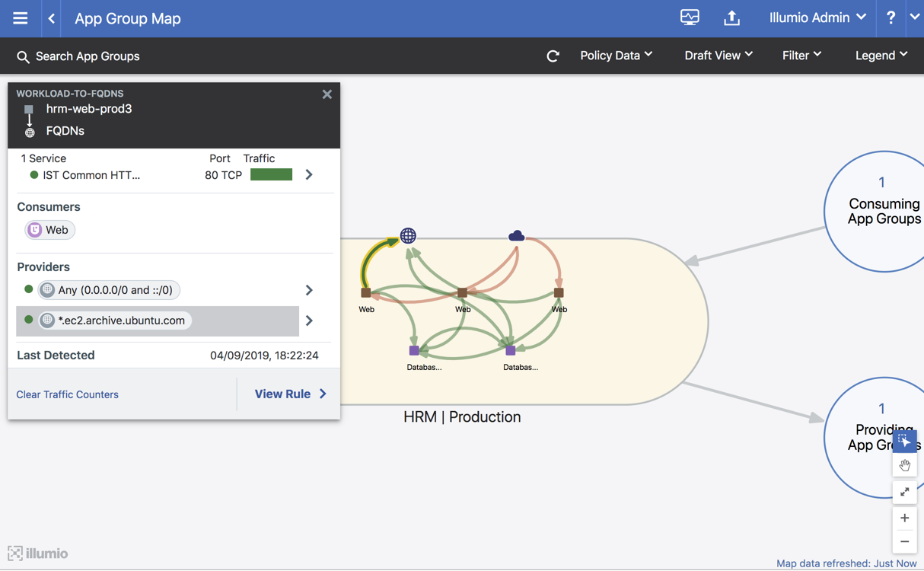Select the *.ec2.archive.ubuntu.com provider
This screenshot has height=571, width=924.
pyautogui.click(x=116, y=321)
